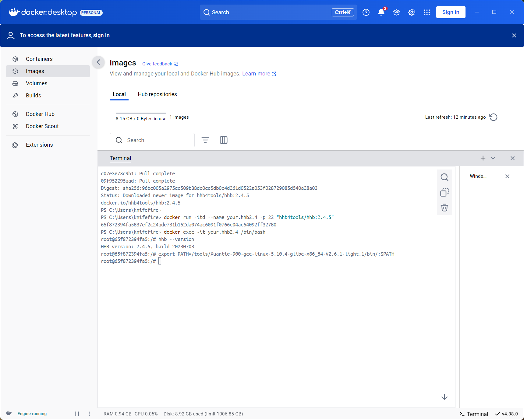524x420 pixels.
Task: Click the images Search input field
Action: pyautogui.click(x=152, y=140)
